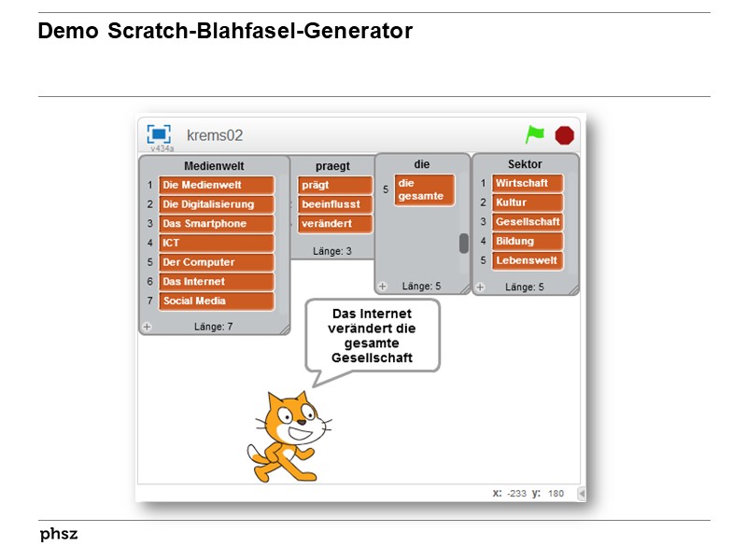Click the plus icon on the die list
Viewport: 747px width, 560px height.
click(x=381, y=286)
